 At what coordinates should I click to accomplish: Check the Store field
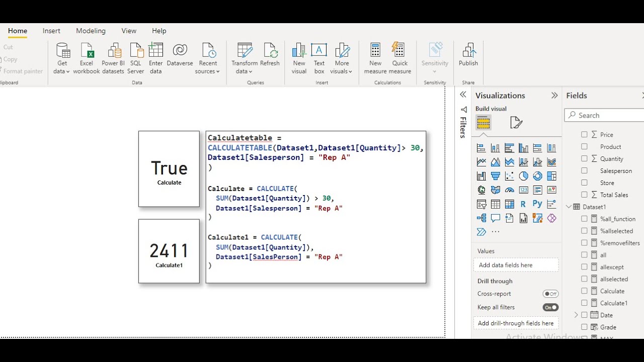click(584, 183)
